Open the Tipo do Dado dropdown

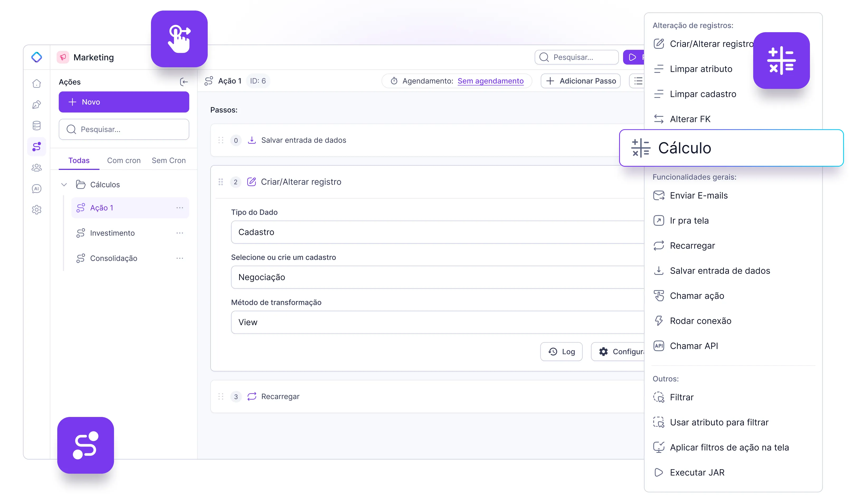coord(438,232)
